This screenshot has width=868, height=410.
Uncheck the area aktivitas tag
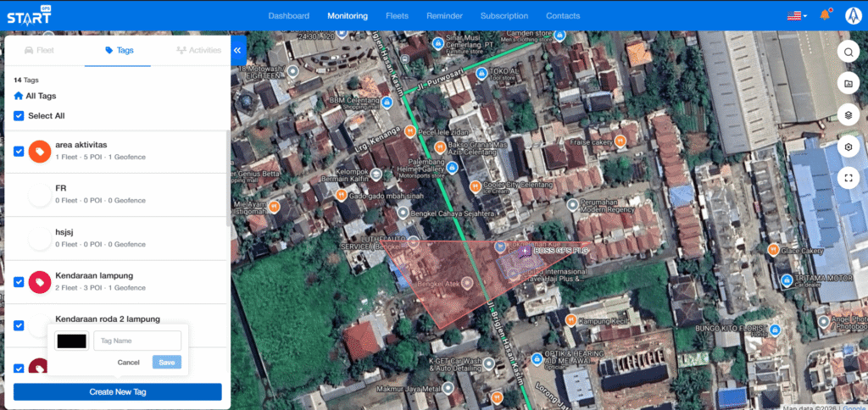coord(19,151)
